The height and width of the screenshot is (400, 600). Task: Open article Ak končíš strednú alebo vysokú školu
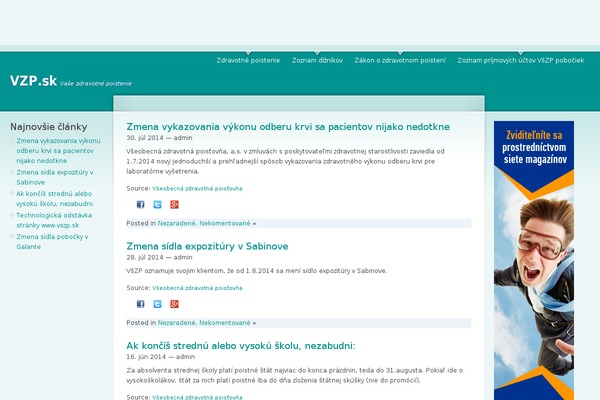click(240, 346)
